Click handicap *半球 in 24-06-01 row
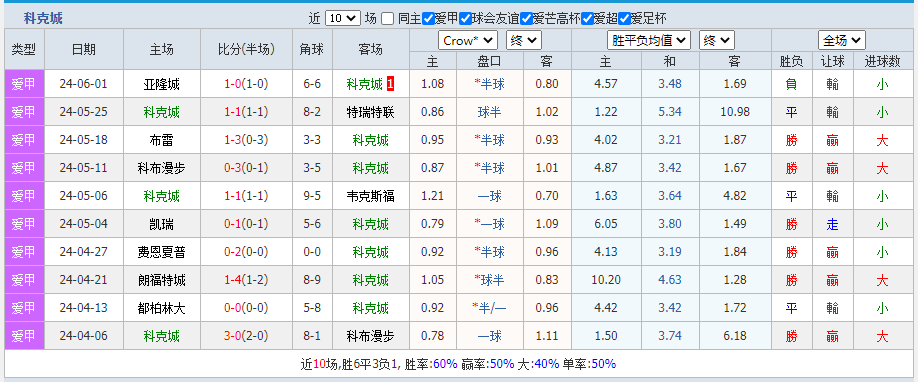 click(489, 84)
